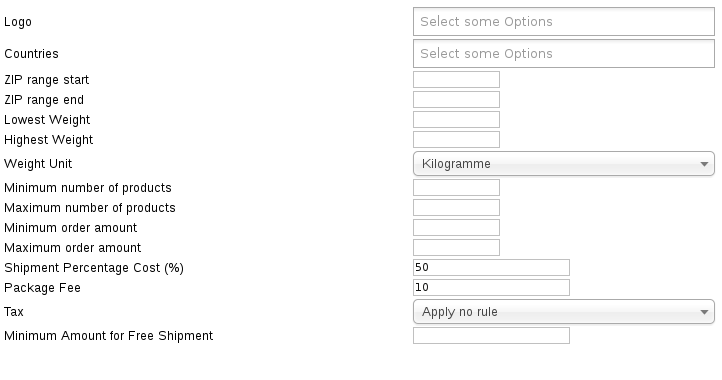Click the Weight Unit label
Screen dimensions: 722x380
[38, 164]
